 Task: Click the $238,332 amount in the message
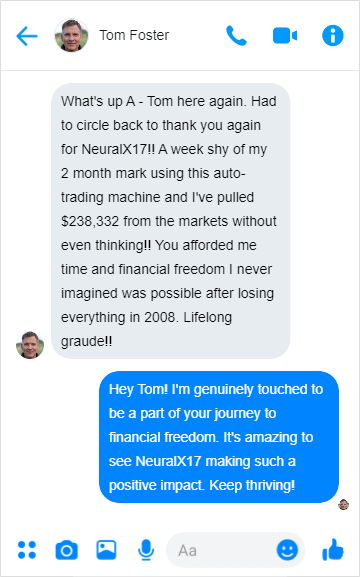click(x=90, y=221)
